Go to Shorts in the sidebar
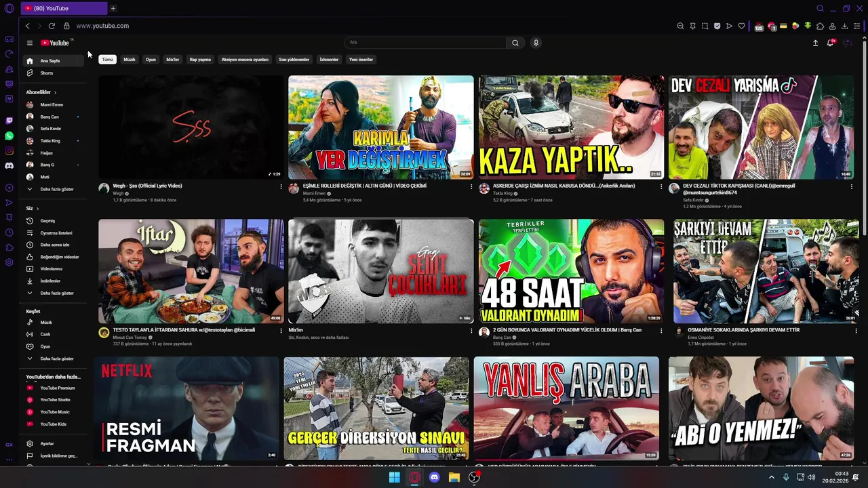Viewport: 868px width, 488px height. [x=54, y=73]
